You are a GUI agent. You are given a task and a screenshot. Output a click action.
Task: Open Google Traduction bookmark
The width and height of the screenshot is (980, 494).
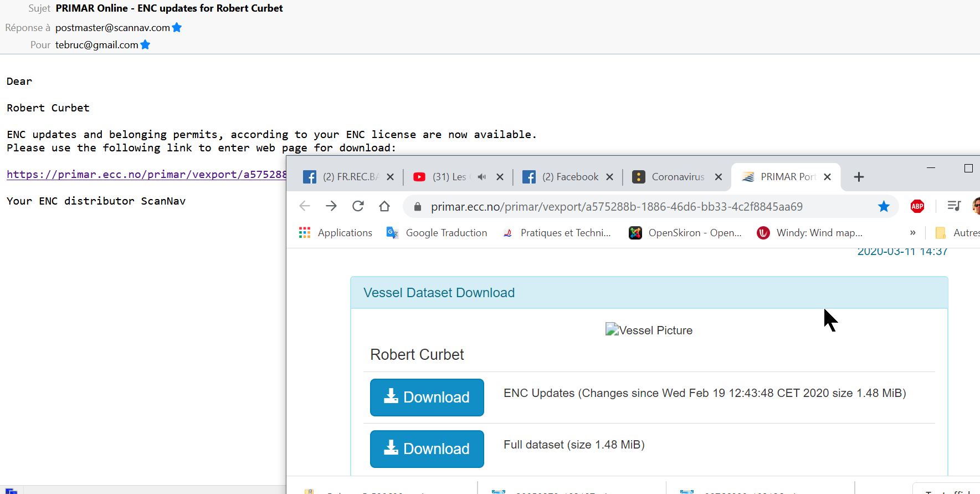click(437, 233)
